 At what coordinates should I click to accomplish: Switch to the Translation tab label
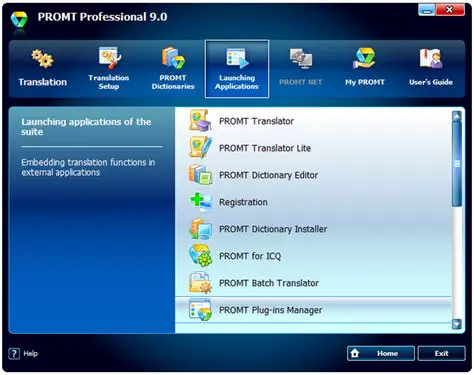[43, 82]
